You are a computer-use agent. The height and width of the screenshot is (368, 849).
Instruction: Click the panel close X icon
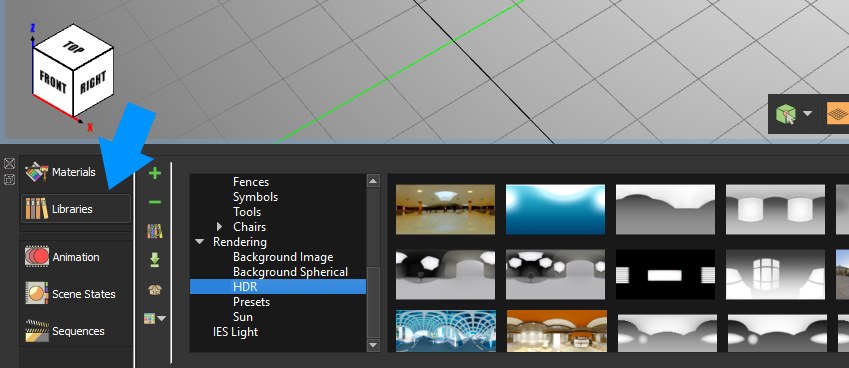(x=9, y=163)
